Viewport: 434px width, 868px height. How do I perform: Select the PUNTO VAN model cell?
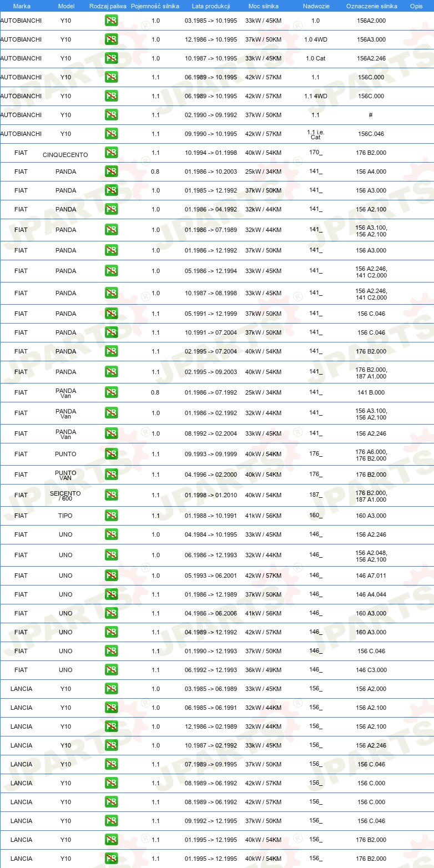65,475
